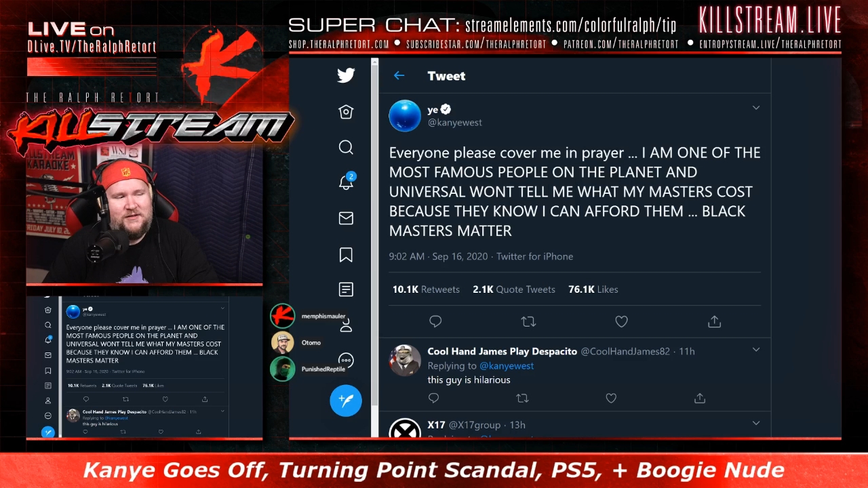Screen dimensions: 868x488
Task: Compose a new tweet with blue feather button
Action: click(346, 401)
